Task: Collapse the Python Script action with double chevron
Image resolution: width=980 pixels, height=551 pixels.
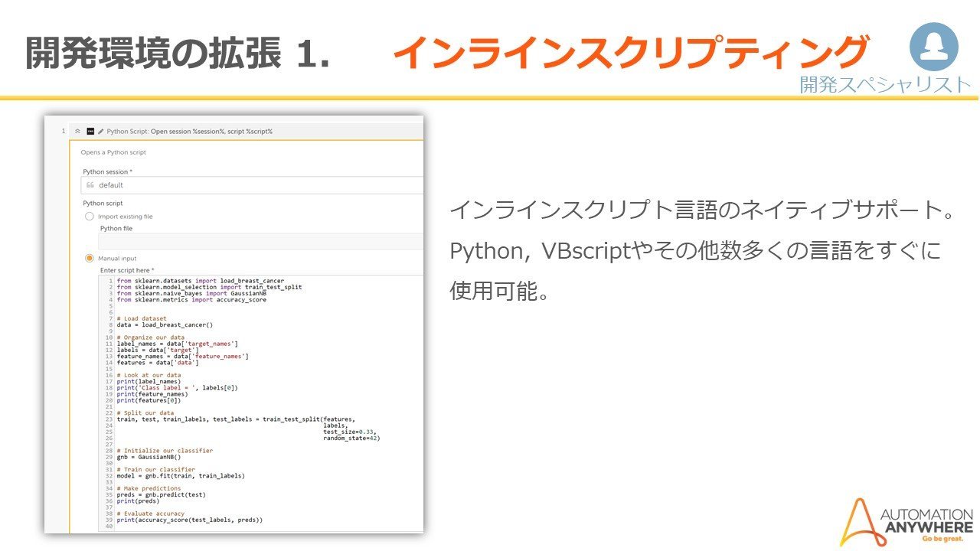Action: pos(77,131)
